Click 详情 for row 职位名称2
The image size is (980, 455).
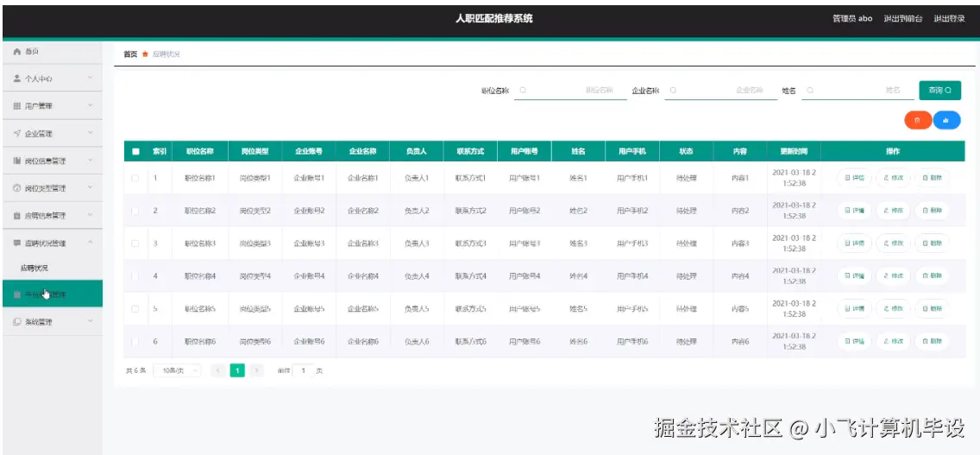854,211
